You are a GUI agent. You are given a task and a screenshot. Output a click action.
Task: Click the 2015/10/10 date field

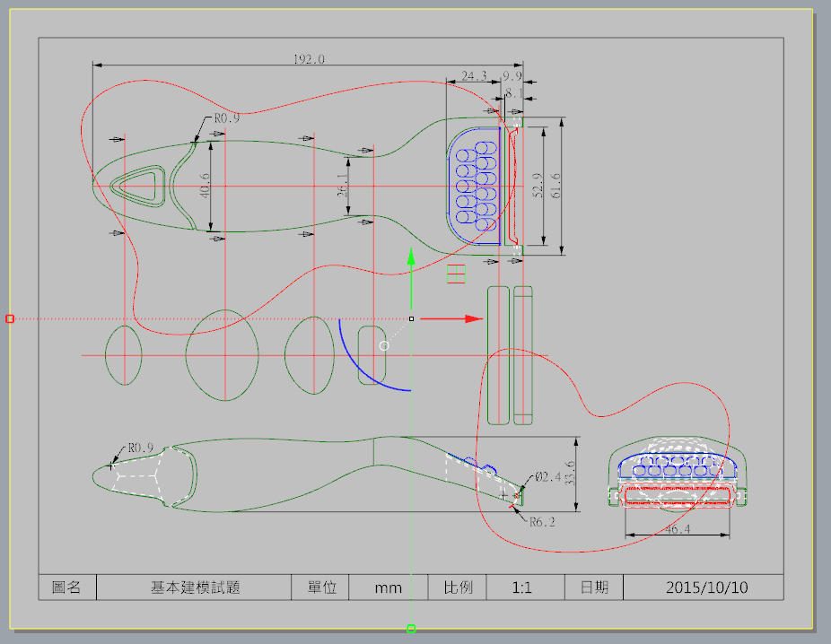[x=706, y=587]
